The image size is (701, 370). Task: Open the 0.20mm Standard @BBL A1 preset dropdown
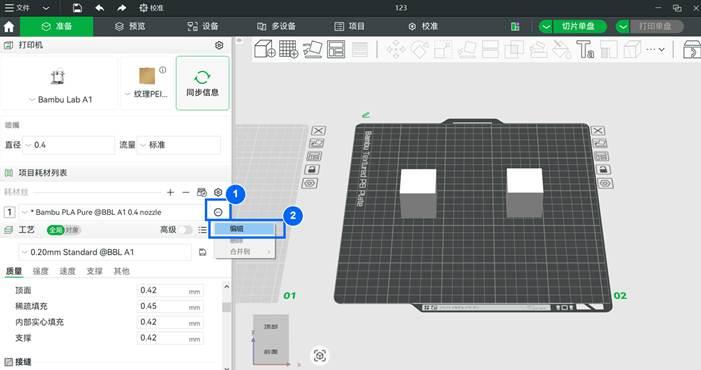click(x=105, y=252)
